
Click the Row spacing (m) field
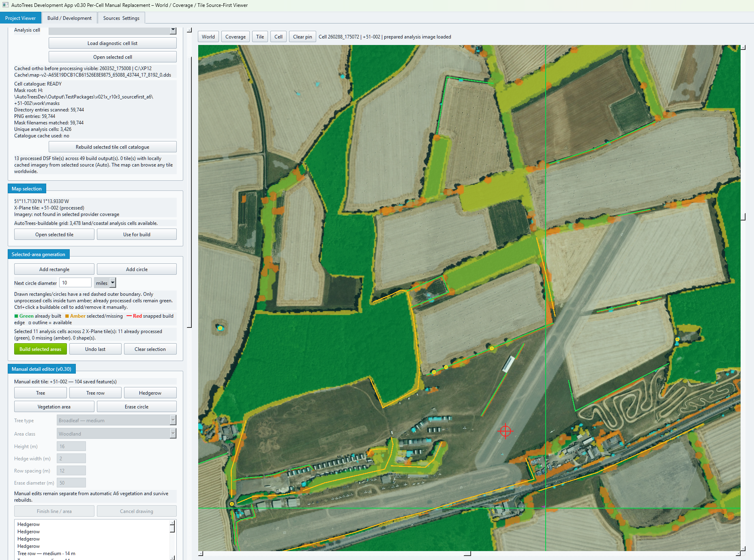click(71, 471)
